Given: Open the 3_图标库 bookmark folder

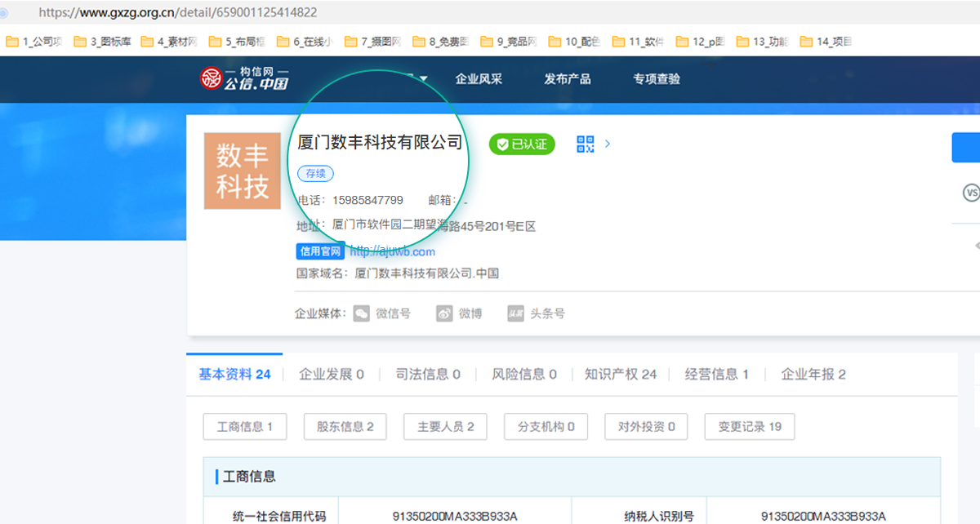Looking at the screenshot, I should 102,42.
